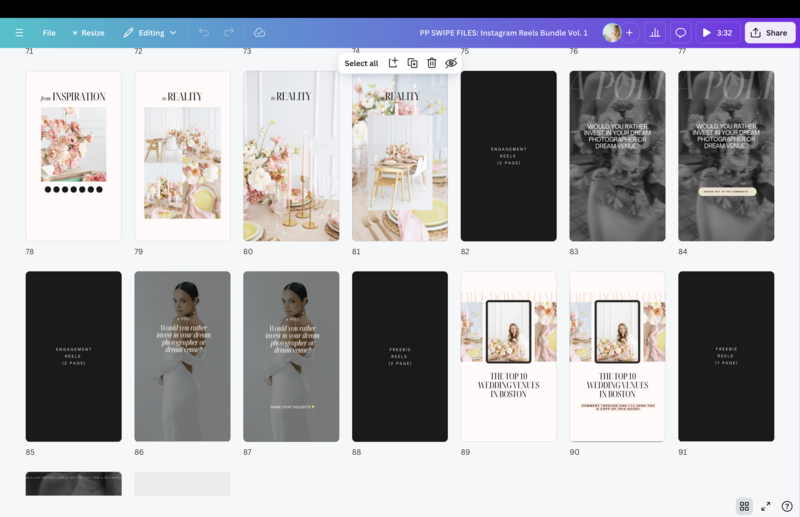Open the File menu
The image size is (800, 517).
coord(49,33)
